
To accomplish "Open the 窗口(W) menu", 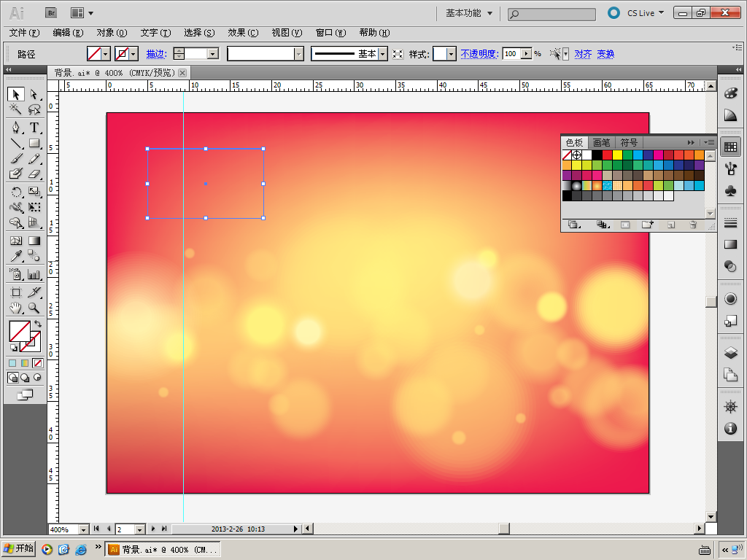I will coord(330,33).
